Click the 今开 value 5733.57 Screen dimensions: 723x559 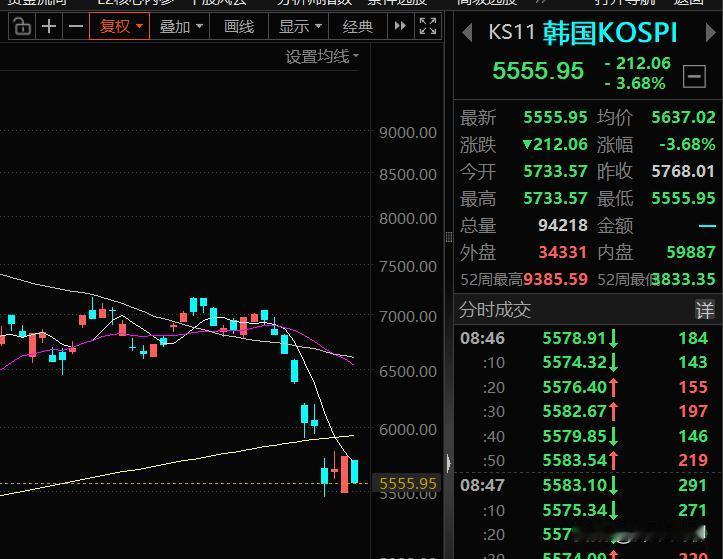[x=555, y=171]
